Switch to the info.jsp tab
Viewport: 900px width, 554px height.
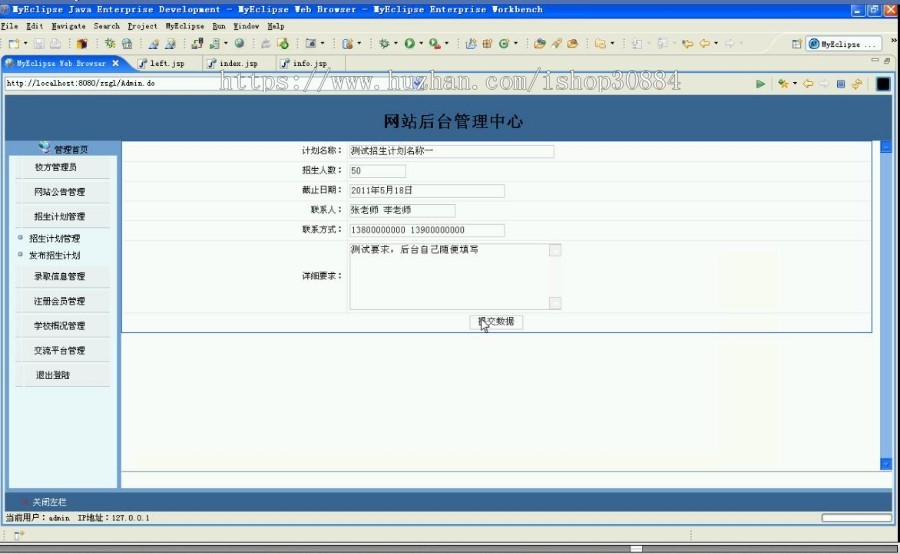(310, 63)
